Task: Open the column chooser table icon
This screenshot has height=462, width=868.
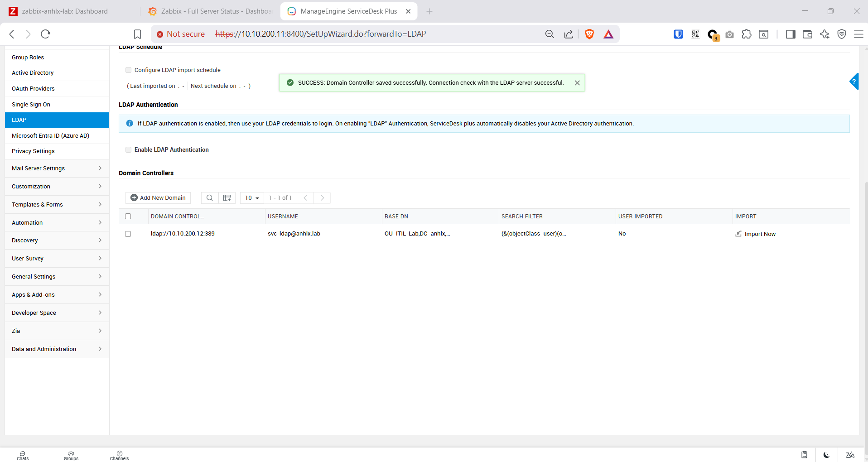Action: pyautogui.click(x=227, y=198)
